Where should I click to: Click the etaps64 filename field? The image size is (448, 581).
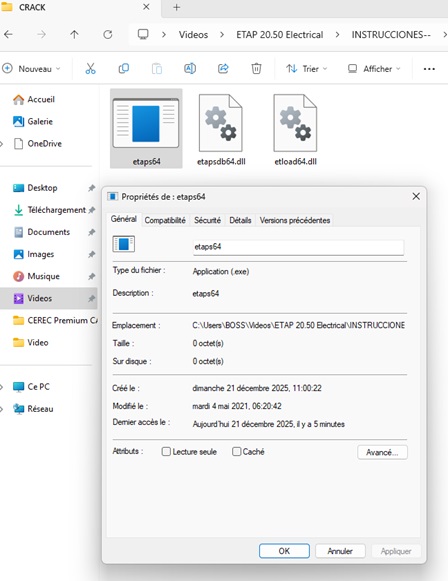(298, 247)
